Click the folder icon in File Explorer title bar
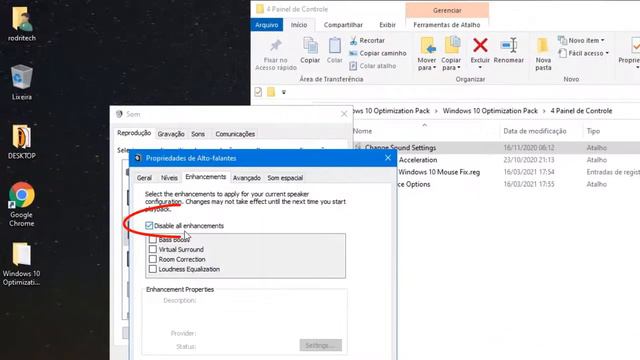 pyautogui.click(x=260, y=9)
